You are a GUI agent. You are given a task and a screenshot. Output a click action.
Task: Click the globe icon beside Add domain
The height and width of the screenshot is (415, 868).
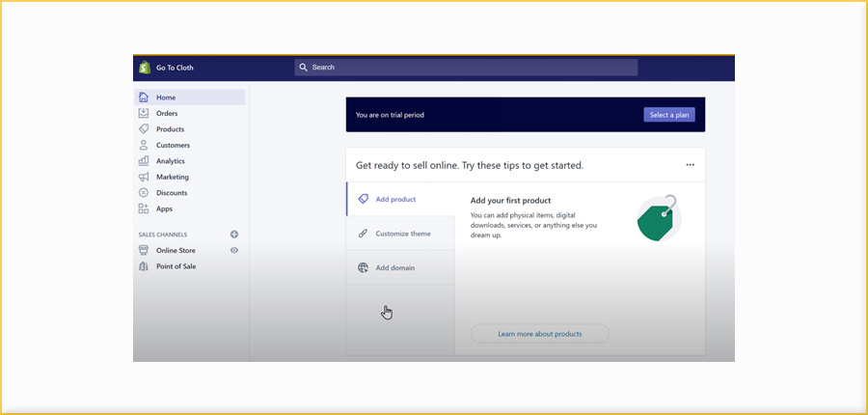(363, 267)
